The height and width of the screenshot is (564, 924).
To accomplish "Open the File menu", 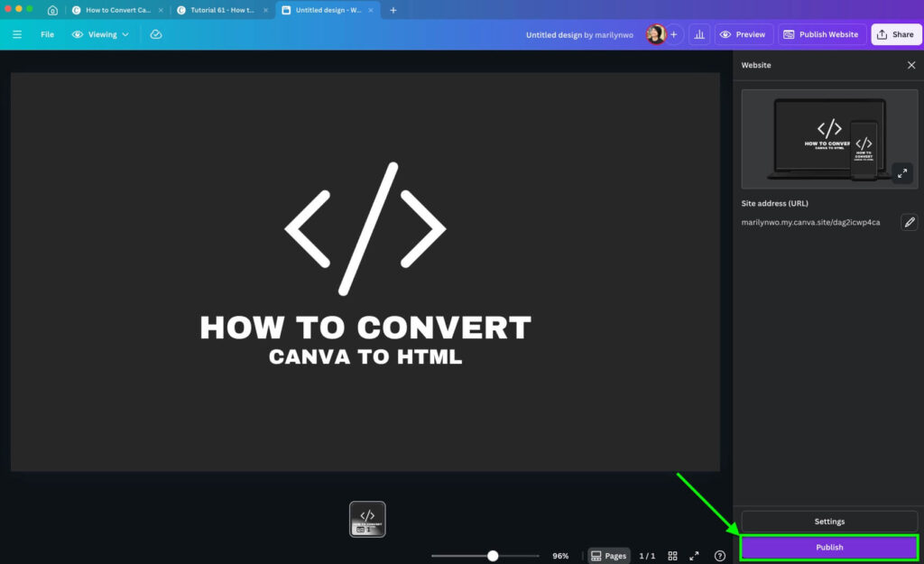I will (x=46, y=34).
